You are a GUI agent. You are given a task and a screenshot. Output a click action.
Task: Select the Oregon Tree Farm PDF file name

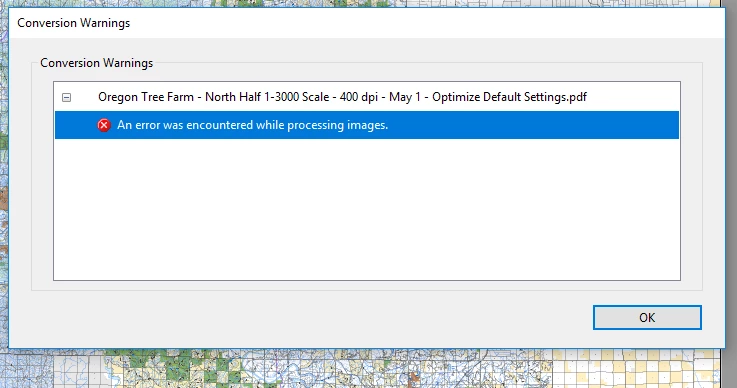coord(342,97)
